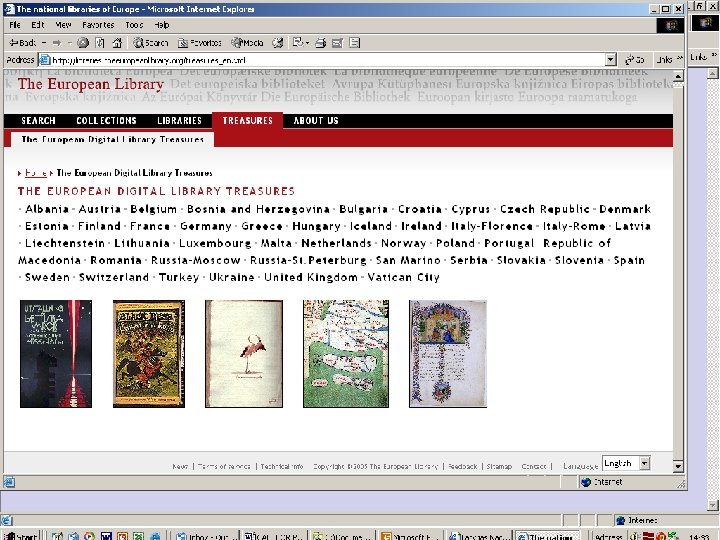
Task: Click the Discuss toolbar icon
Action: tap(354, 43)
